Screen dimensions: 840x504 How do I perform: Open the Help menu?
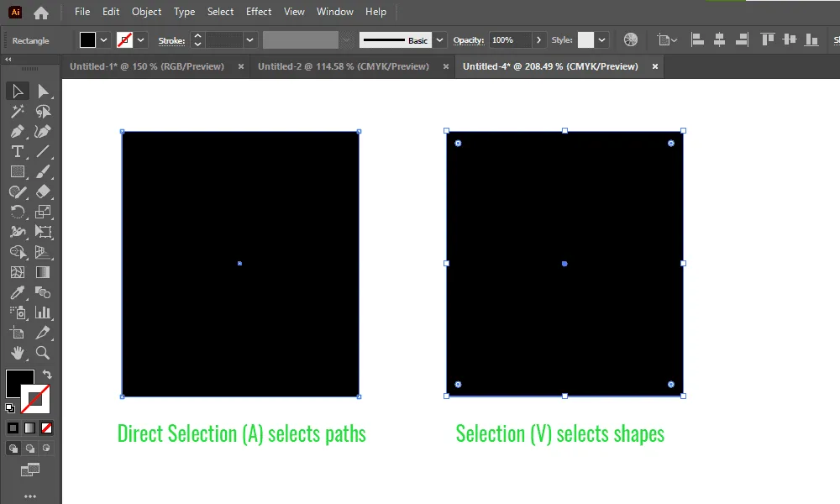[375, 11]
